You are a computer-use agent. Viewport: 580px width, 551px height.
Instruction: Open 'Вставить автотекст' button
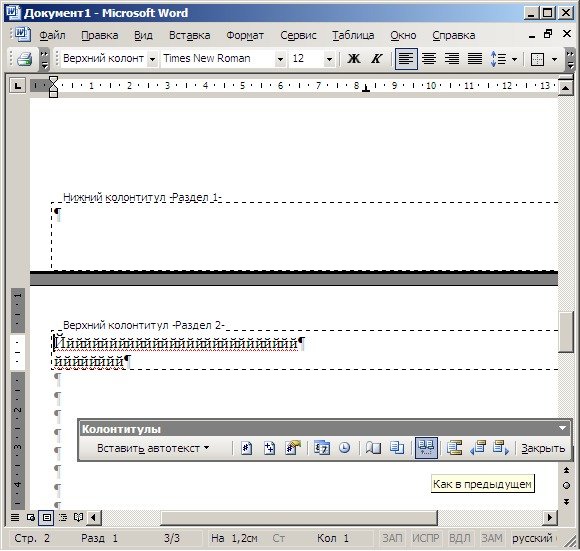(x=153, y=448)
